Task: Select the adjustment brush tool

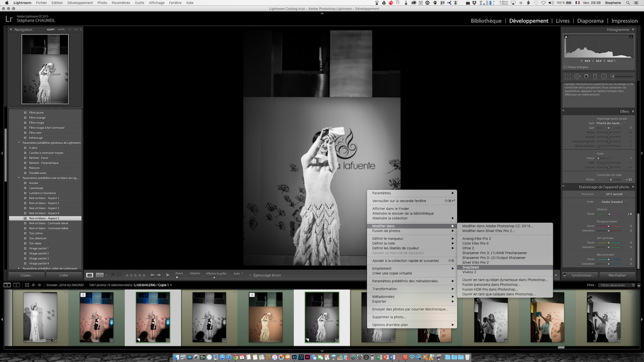Action: coord(622,76)
